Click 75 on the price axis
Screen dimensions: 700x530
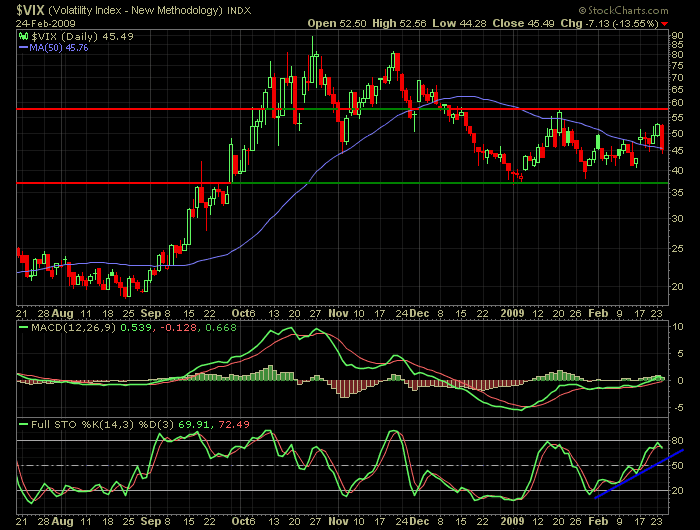coord(677,66)
